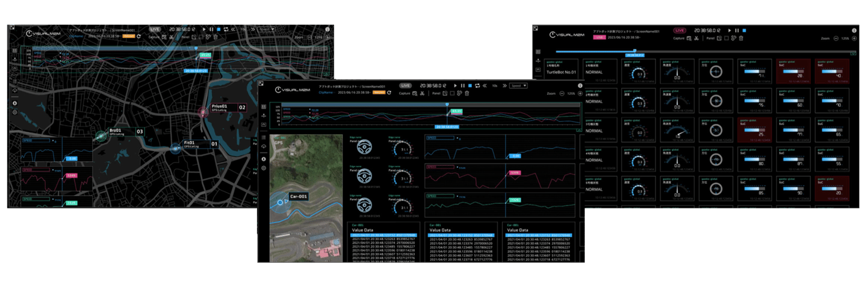Viewport: 868px width, 287px height.
Task: Expand the timeline arrow in right dashboard window
Action: tap(853, 53)
